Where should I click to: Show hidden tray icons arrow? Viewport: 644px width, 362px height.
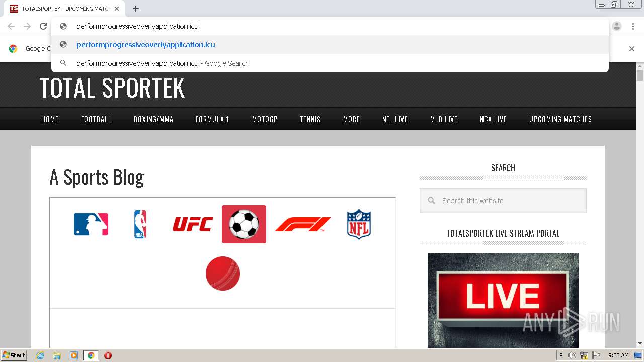[x=561, y=355]
